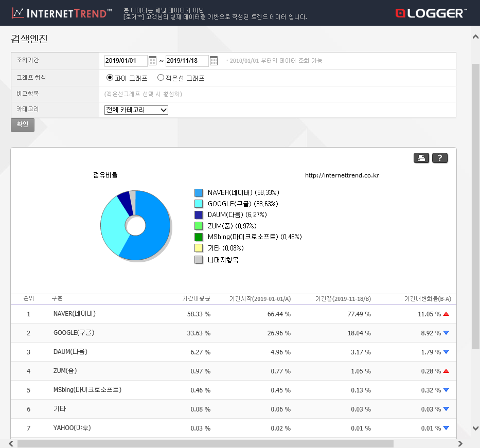
Task: Click the 순위 column header
Action: coord(28,298)
